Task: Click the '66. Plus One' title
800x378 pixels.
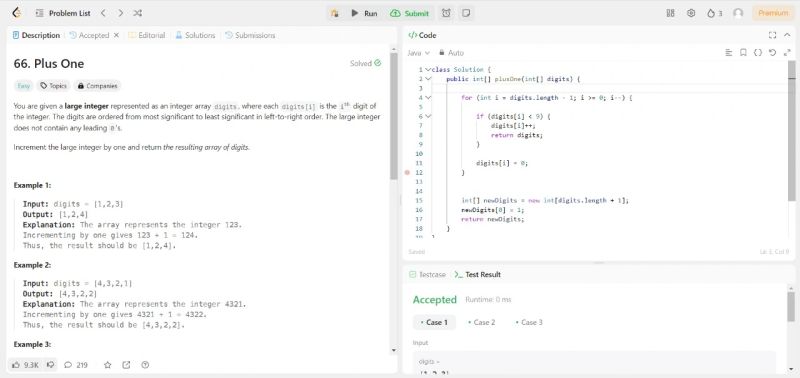Action: click(x=49, y=64)
